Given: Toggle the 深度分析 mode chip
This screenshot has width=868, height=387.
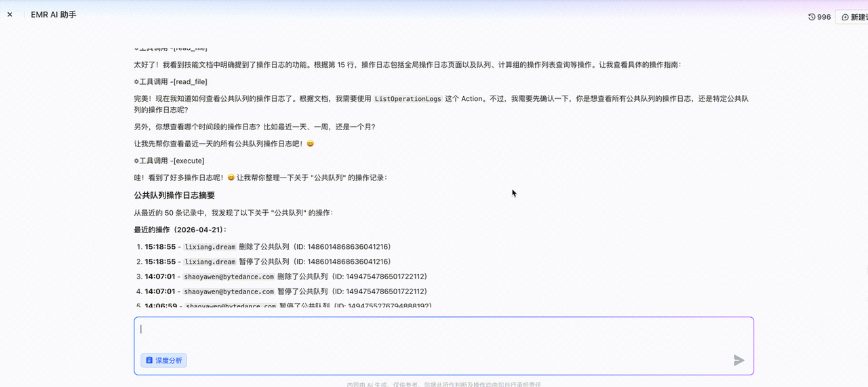Looking at the screenshot, I should (164, 361).
